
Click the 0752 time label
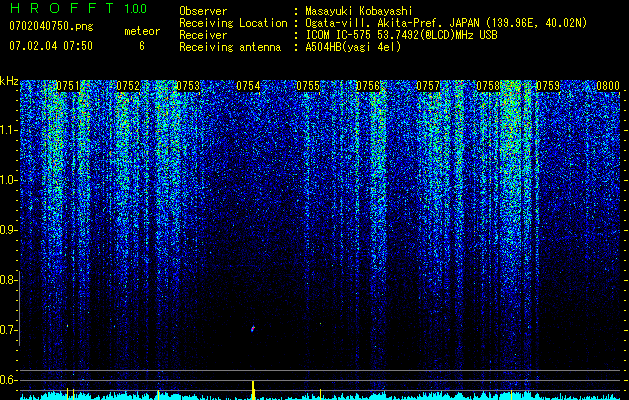click(128, 86)
